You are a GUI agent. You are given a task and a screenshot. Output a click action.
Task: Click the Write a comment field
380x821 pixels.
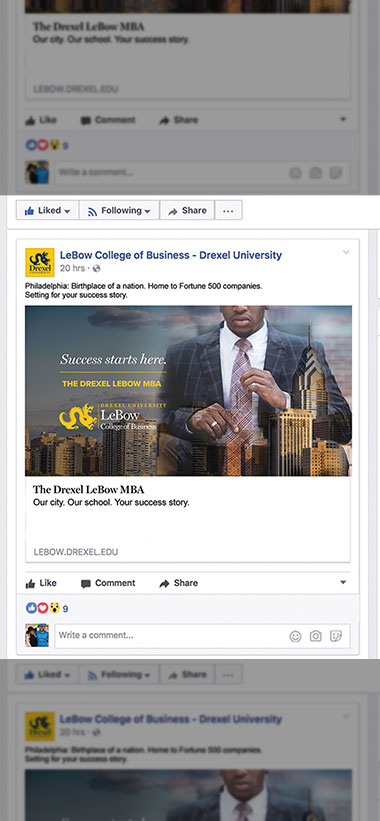(x=202, y=636)
